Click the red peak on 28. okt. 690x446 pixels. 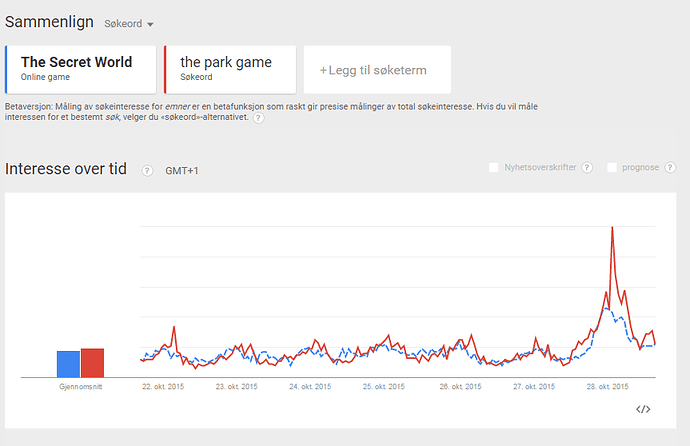point(612,228)
